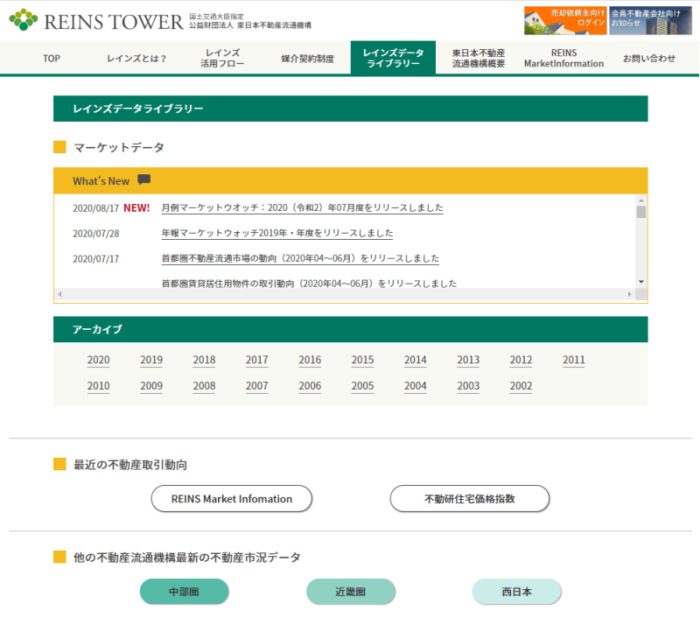Click the 西日本 region button
Screen dimensions: 700x625
click(517, 592)
